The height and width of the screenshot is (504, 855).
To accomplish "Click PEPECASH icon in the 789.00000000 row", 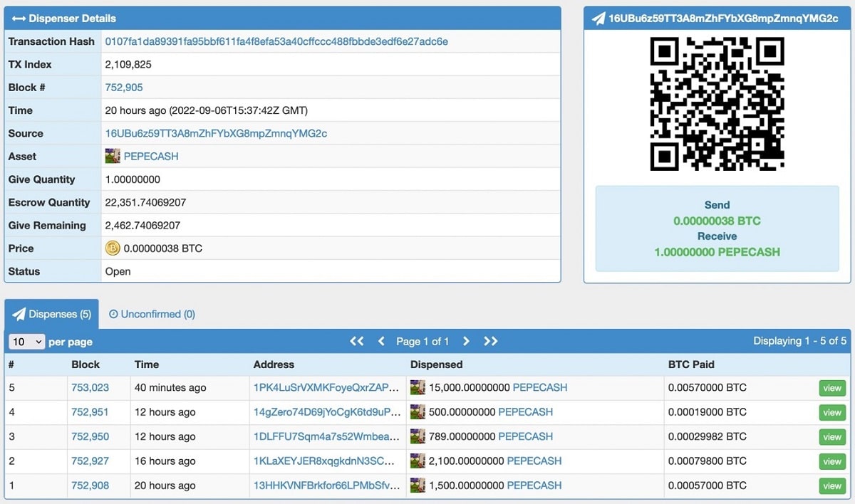I will click(418, 436).
